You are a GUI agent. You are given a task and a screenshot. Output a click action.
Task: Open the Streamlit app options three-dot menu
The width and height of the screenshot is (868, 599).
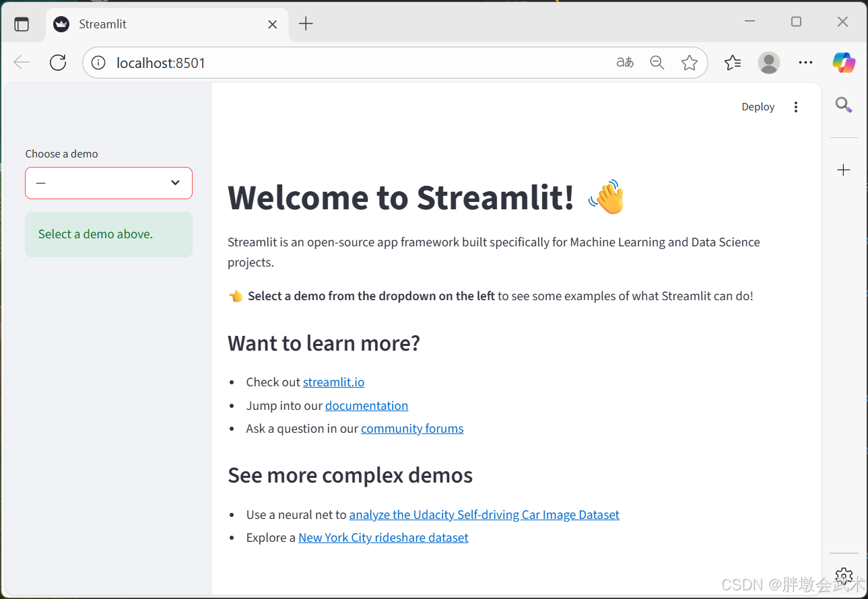pyautogui.click(x=796, y=106)
